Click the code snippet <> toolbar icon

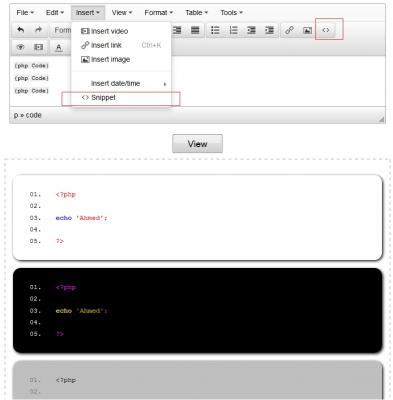[326, 30]
